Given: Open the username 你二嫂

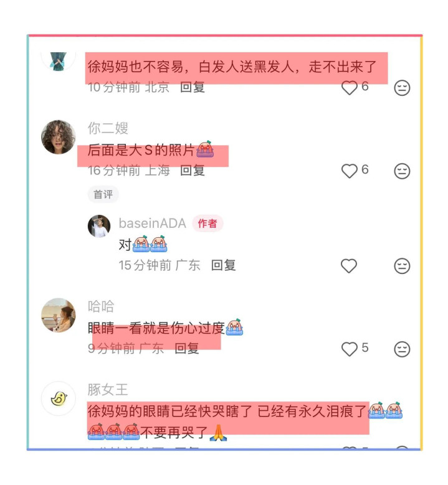Looking at the screenshot, I should coord(108,128).
